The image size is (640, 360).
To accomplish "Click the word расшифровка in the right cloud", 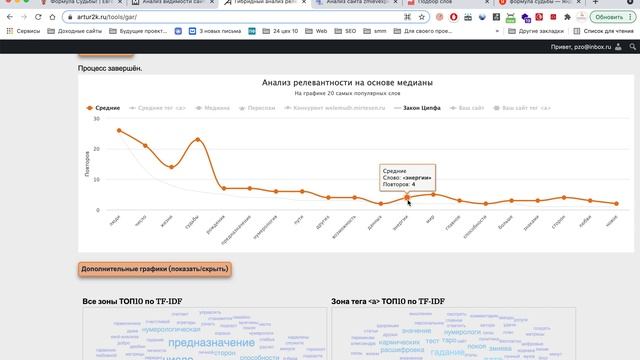I will pos(402,350).
